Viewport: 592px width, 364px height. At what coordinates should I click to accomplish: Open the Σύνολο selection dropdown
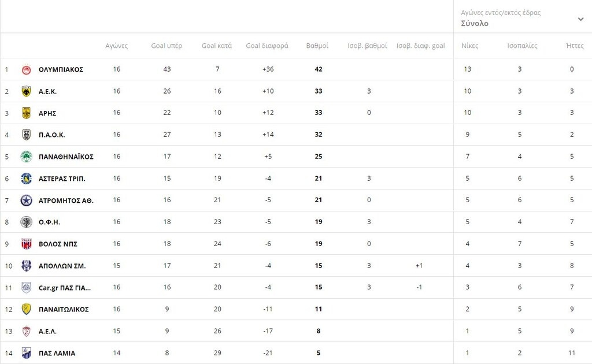click(475, 24)
